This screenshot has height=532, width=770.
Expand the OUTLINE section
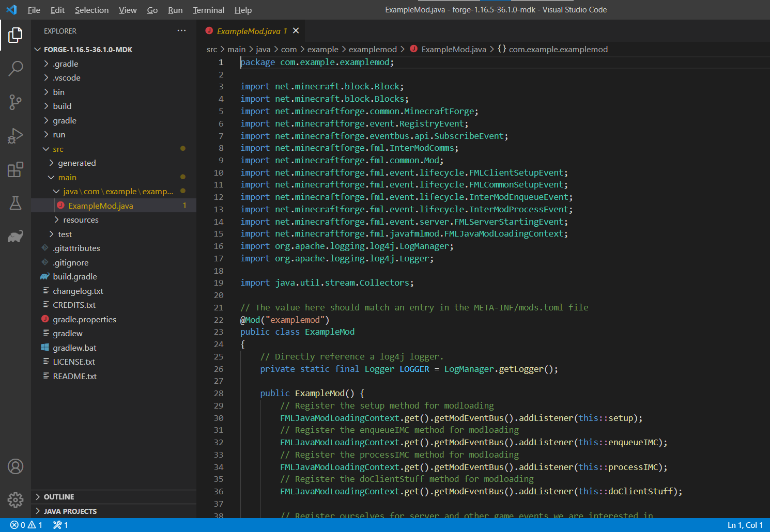coord(59,497)
